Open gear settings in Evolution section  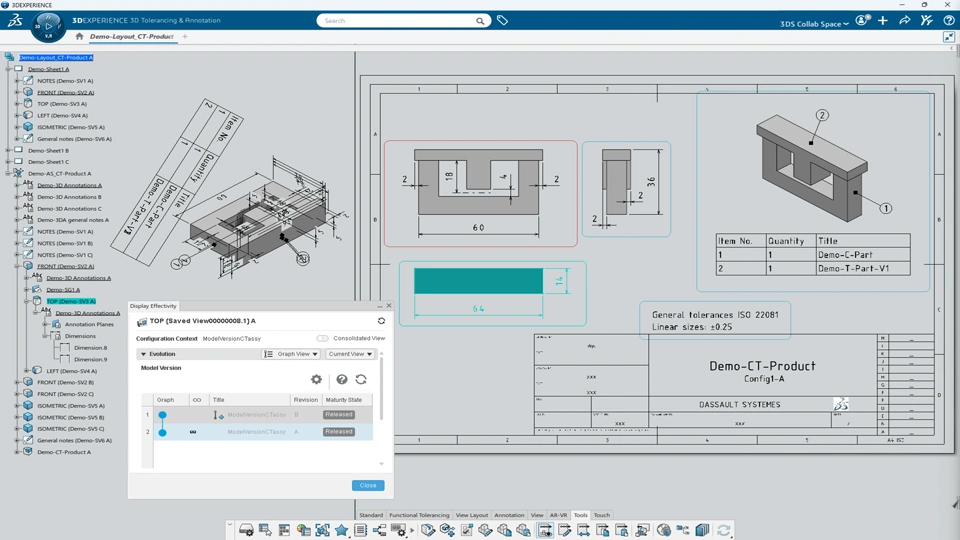coord(316,380)
